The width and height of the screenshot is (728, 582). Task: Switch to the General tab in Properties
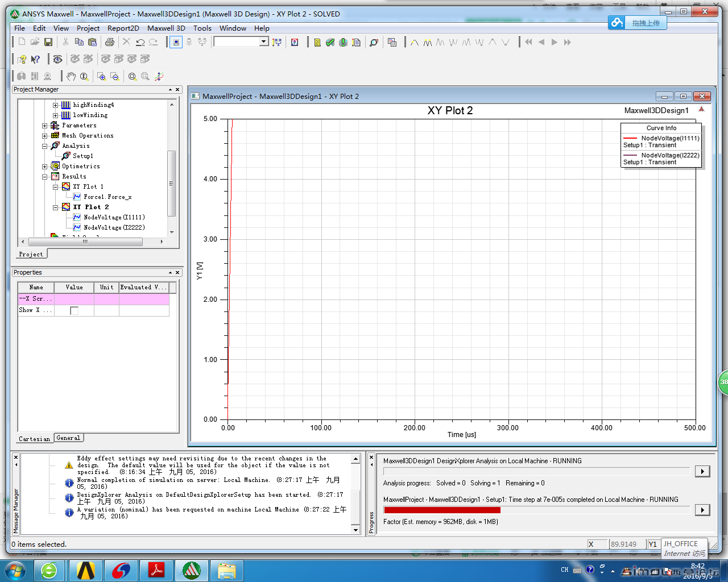point(68,438)
